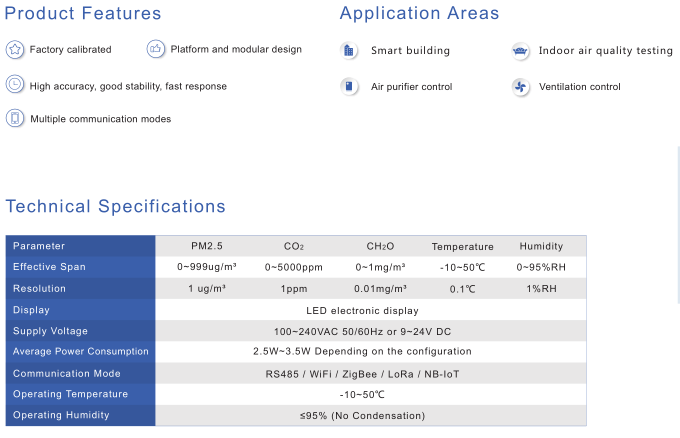This screenshot has width=680, height=438.
Task: Click the 1%RH resolution cell
Action: pyautogui.click(x=541, y=289)
